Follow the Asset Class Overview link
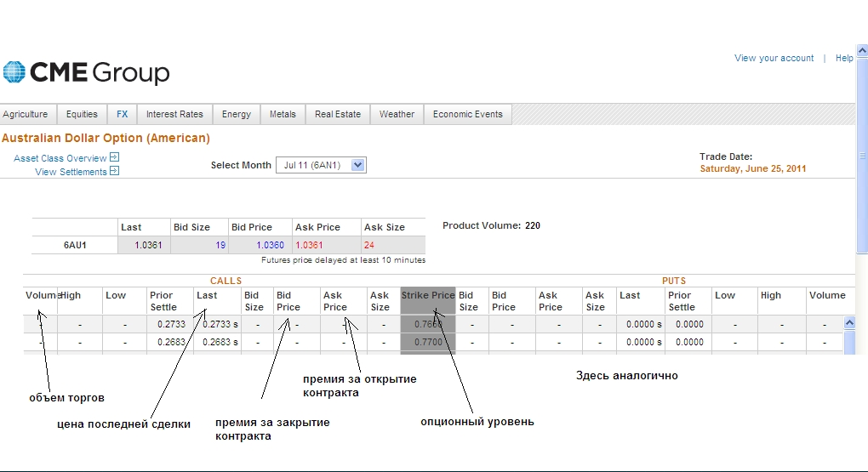Image resolution: width=868 pixels, height=472 pixels. point(60,158)
